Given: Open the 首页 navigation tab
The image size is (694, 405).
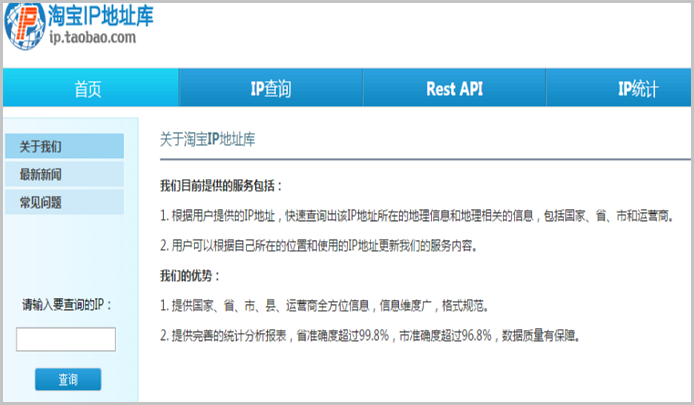Looking at the screenshot, I should (x=91, y=88).
